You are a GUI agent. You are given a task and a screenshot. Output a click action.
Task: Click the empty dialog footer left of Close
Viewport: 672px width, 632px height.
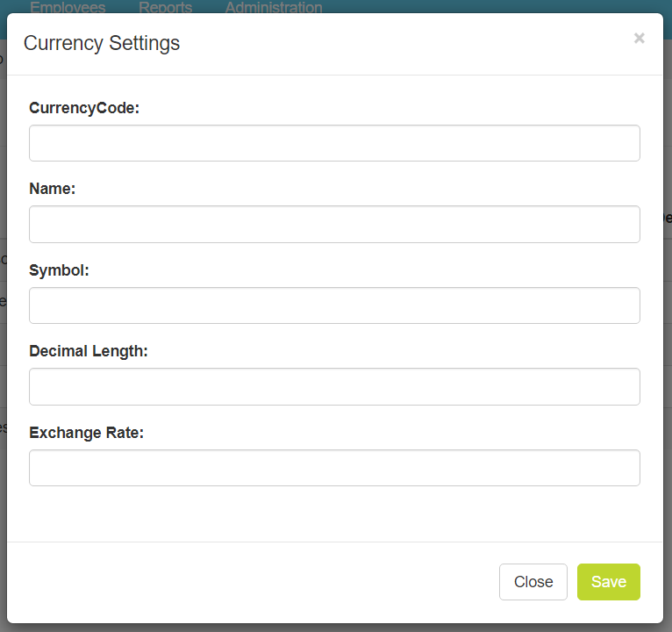(246, 582)
